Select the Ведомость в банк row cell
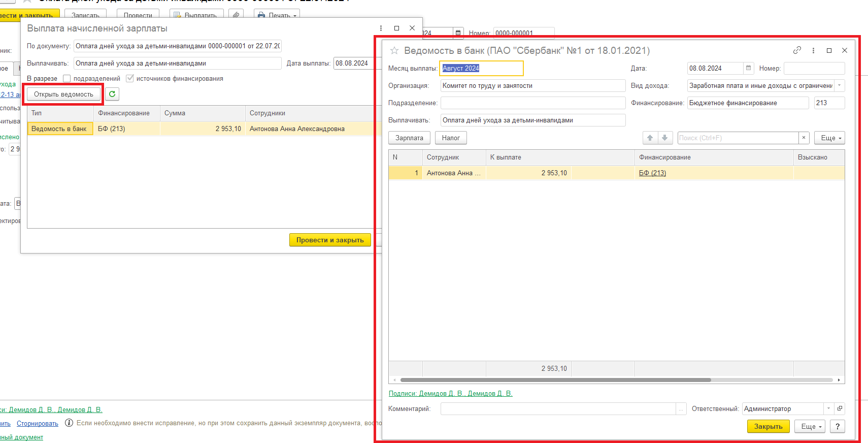The height and width of the screenshot is (443, 868). click(60, 129)
